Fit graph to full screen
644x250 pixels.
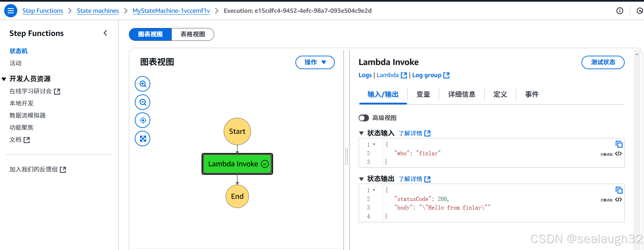point(143,139)
